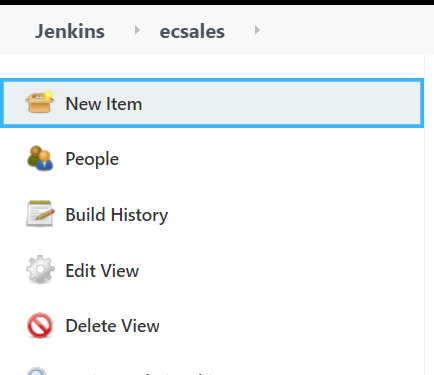Screen dimensions: 434x375
Task: Expand the arrow after Jenkins breadcrumb
Action: (137, 30)
